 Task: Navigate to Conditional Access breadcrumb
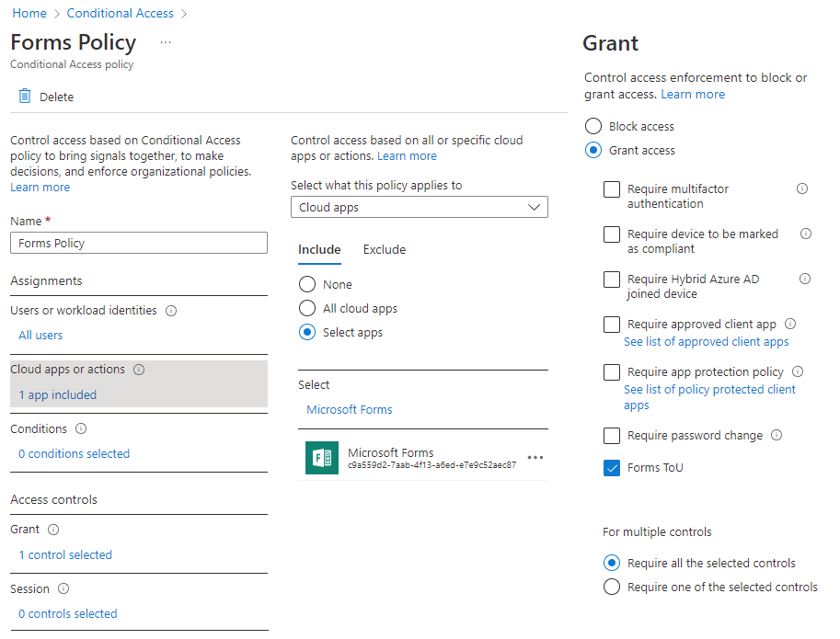coord(120,13)
